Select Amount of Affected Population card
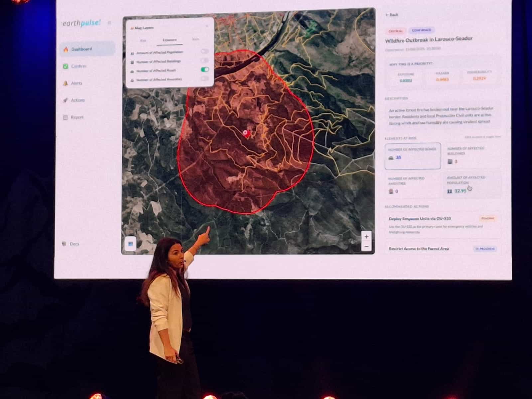The height and width of the screenshot is (399, 532). (472, 185)
